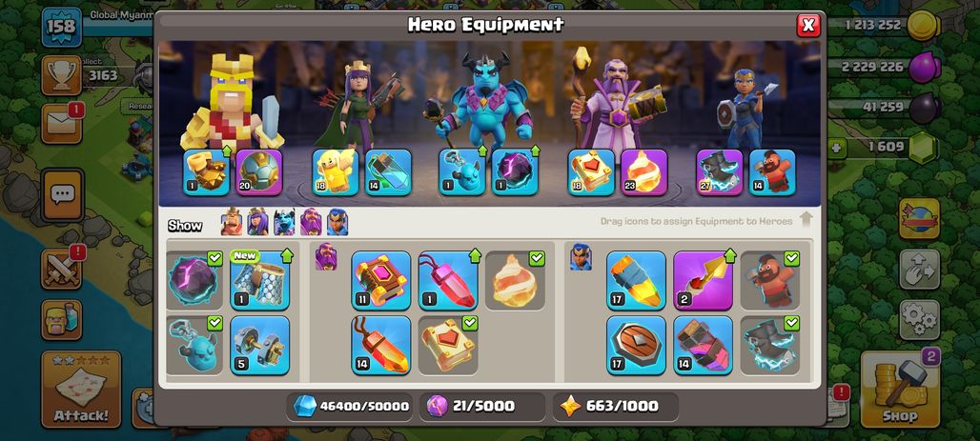Select the Healing Tome level 11 equipment
The image size is (980, 441).
coord(380,280)
